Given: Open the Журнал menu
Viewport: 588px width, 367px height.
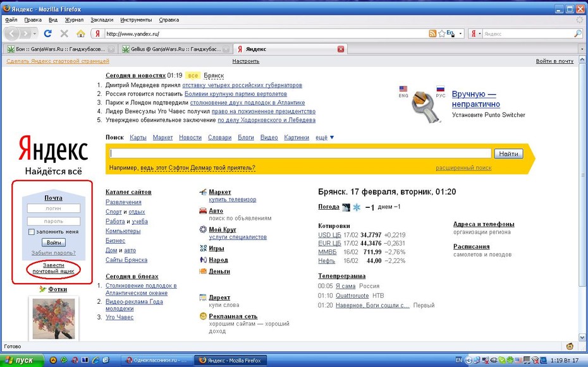Looking at the screenshot, I should (x=74, y=20).
